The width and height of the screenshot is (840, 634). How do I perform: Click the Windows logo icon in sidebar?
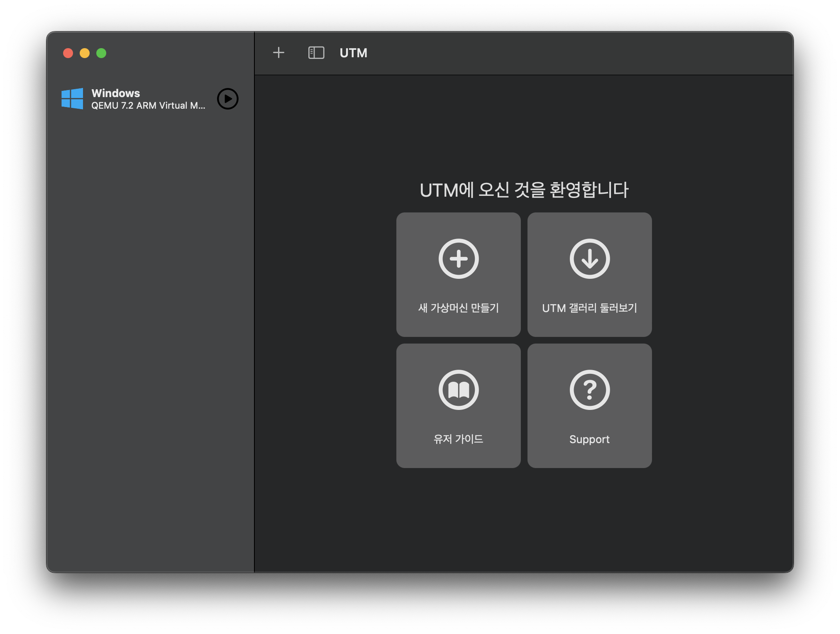point(72,99)
